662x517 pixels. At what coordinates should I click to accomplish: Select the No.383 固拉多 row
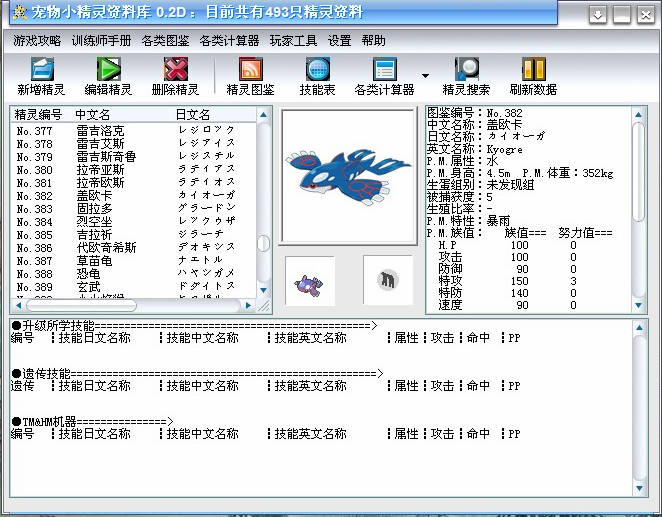(133, 209)
